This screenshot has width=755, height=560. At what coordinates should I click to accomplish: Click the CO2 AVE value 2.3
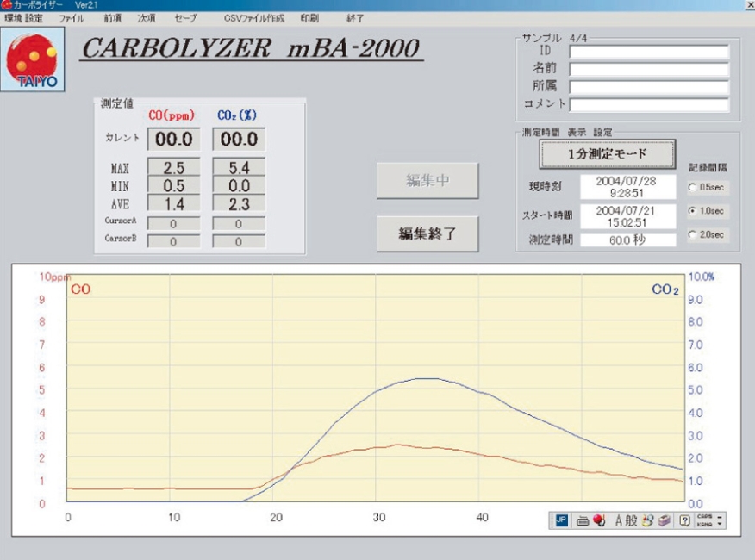tap(239, 204)
